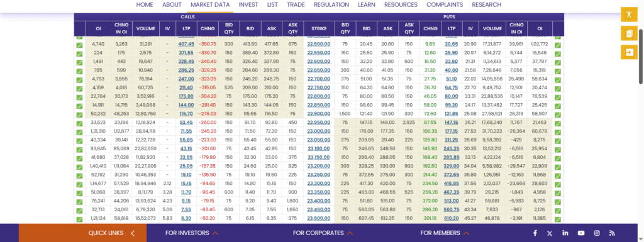Open the RSS feed icon
Viewport: 644px width, 242px height.
point(612,233)
